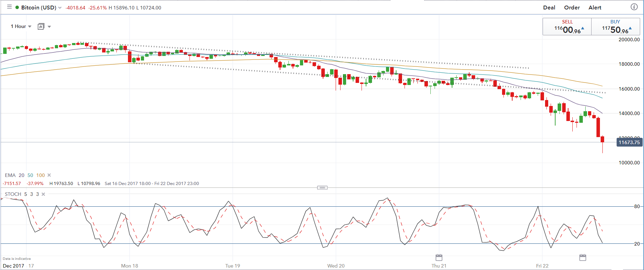Select the EMA 100 period value
This screenshot has height=270, width=644.
41,175
